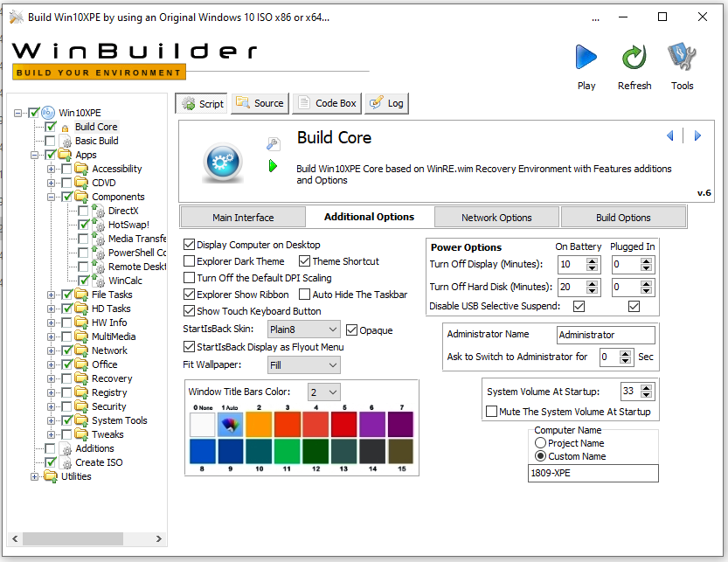
Task: Switch to Main Interface tab
Action: [x=243, y=218]
